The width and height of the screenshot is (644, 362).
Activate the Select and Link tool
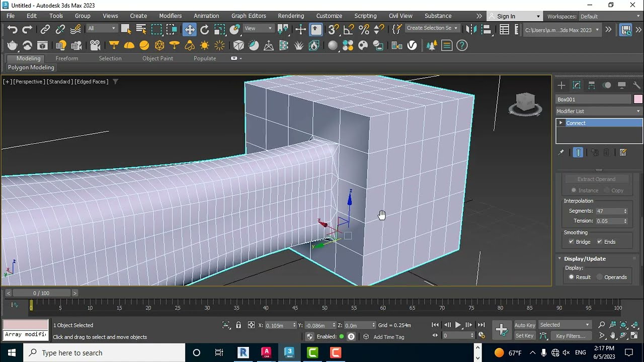[45, 30]
